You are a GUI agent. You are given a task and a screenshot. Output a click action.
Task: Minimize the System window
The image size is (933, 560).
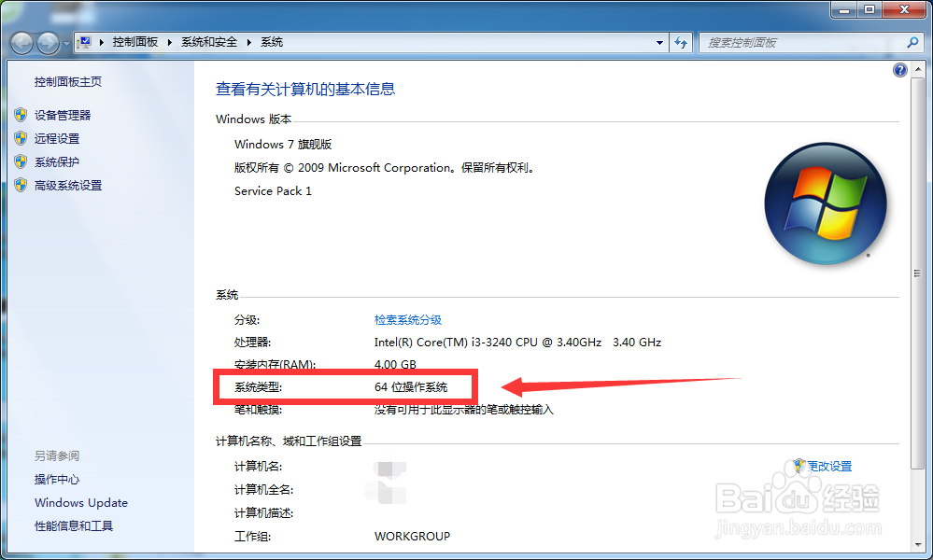point(843,9)
